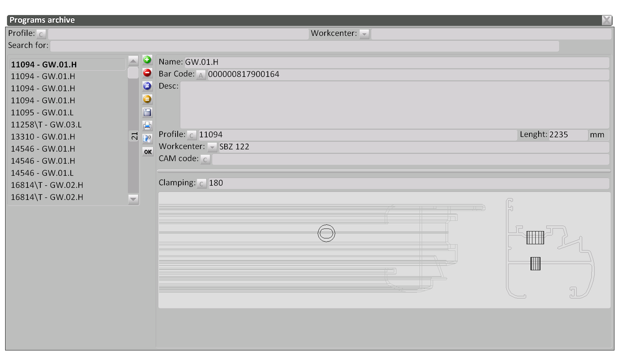Click the green plus add program icon
The height and width of the screenshot is (364, 617).
(147, 60)
